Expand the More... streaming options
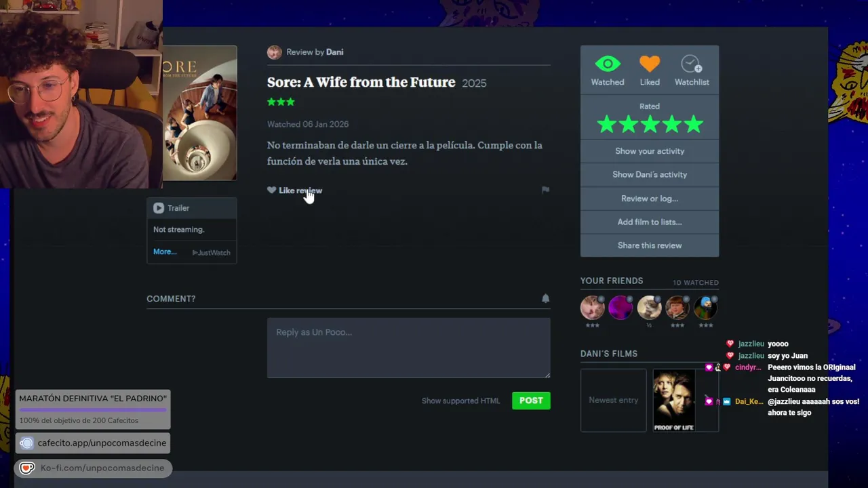The height and width of the screenshot is (488, 868). (x=165, y=251)
